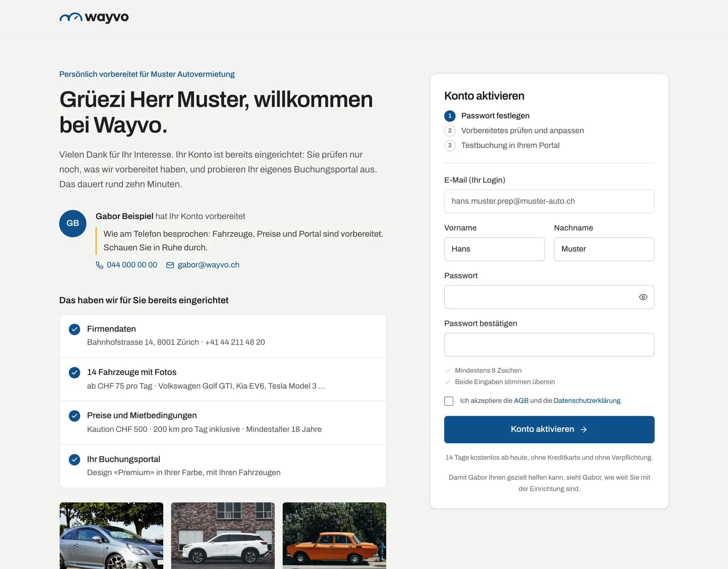This screenshot has height=569, width=728.
Task: Click the tick icon beside Beide Eingaben stimmen überein
Action: tap(448, 382)
